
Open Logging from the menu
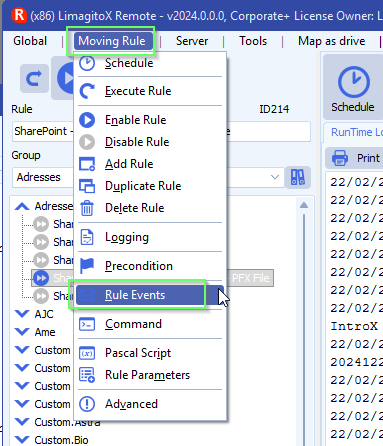coord(150,237)
